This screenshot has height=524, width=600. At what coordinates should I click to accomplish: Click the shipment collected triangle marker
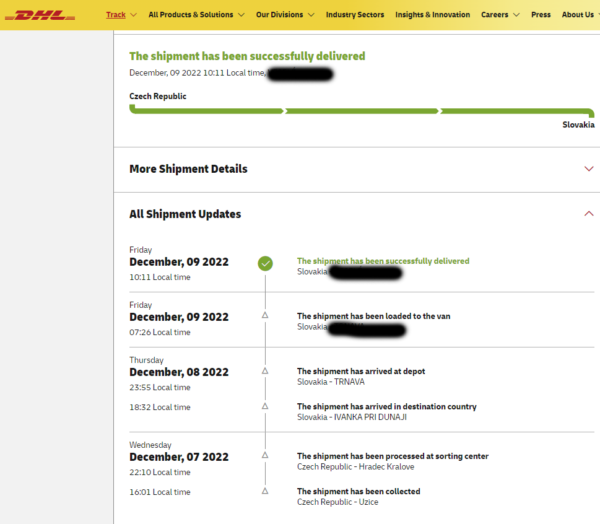click(x=265, y=491)
